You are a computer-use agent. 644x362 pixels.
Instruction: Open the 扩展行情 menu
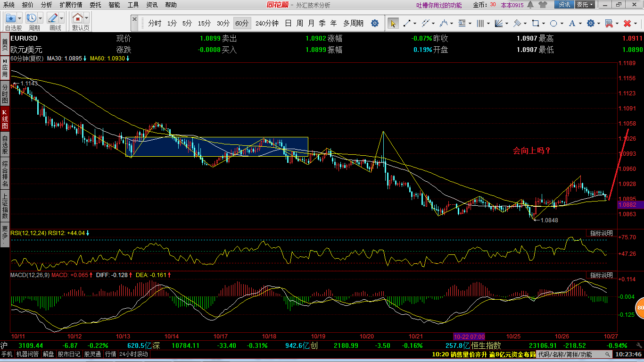point(71,5)
